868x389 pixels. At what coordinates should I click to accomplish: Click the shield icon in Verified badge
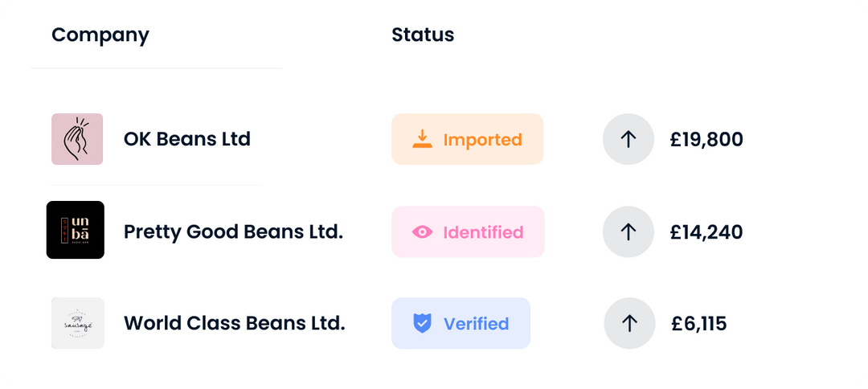(x=422, y=323)
